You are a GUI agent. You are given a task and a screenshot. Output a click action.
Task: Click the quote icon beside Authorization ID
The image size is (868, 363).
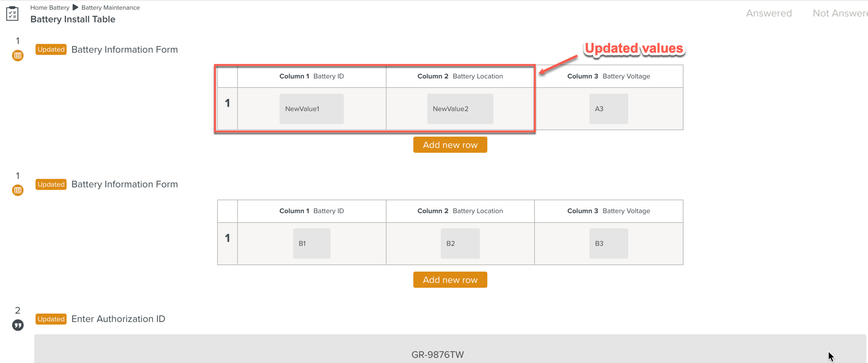(18, 325)
